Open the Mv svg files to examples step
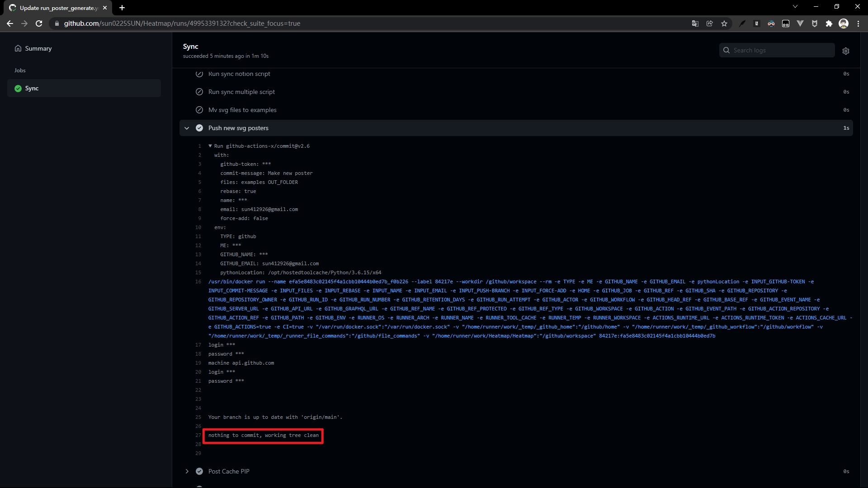The width and height of the screenshot is (868, 488). click(x=242, y=110)
